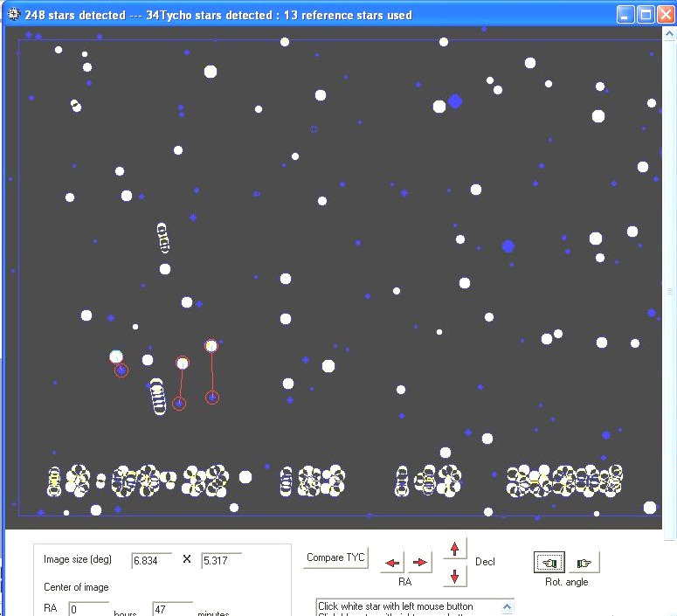Click the application icon in title bar
Screen dimensions: 677x616
point(12,15)
